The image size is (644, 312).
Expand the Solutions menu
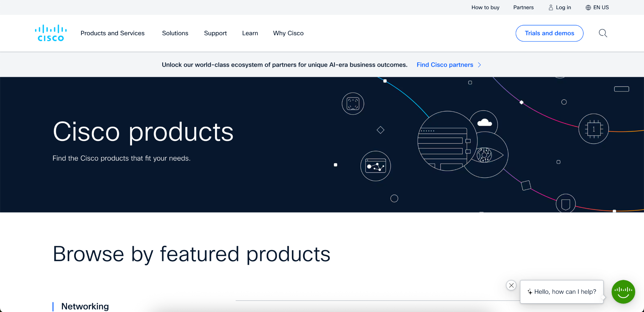(175, 33)
